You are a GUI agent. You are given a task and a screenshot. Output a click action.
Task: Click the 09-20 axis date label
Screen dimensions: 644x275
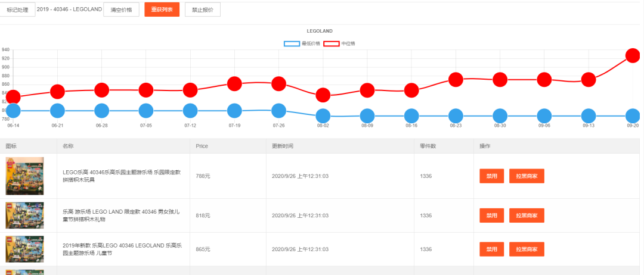click(x=633, y=126)
